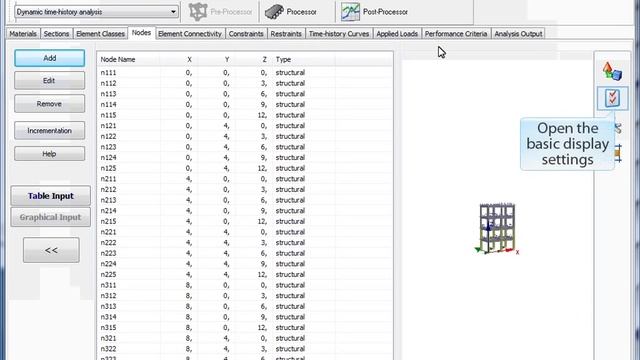Select node row n125
The width and height of the screenshot is (640, 360).
pyautogui.click(x=245, y=168)
